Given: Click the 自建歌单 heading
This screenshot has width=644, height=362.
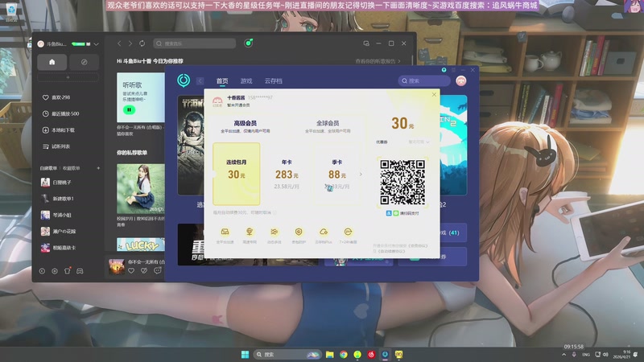Looking at the screenshot, I should (48, 168).
